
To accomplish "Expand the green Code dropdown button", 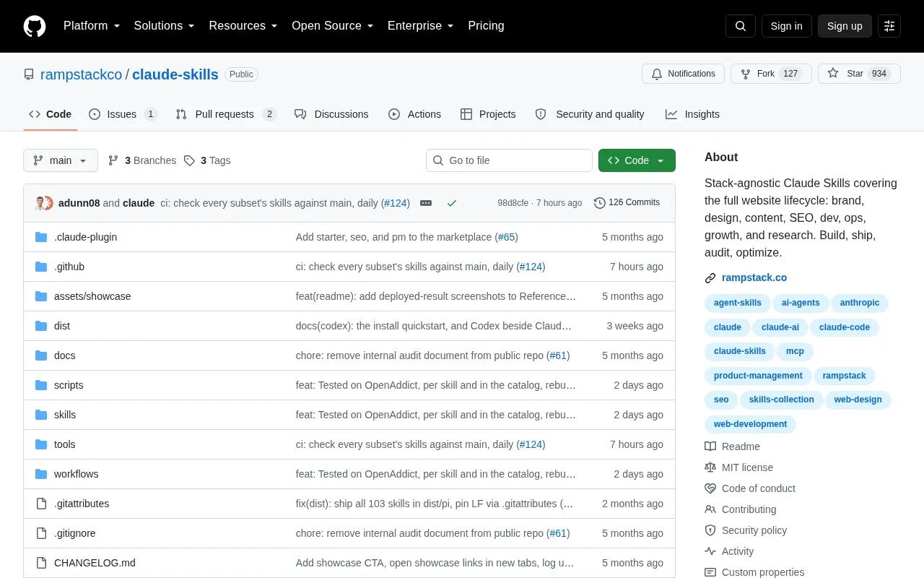I will coord(637,160).
